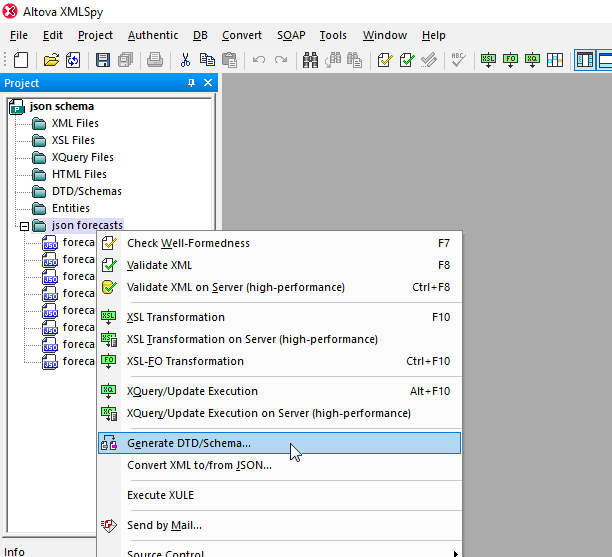Select the DTD/Schemas project folder
The width and height of the screenshot is (612, 557).
coord(86,191)
